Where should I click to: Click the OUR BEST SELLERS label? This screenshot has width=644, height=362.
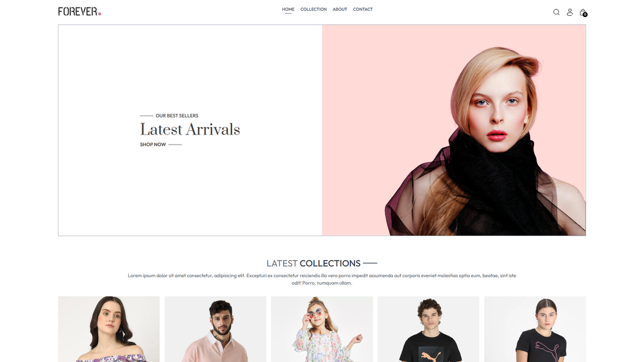click(177, 116)
